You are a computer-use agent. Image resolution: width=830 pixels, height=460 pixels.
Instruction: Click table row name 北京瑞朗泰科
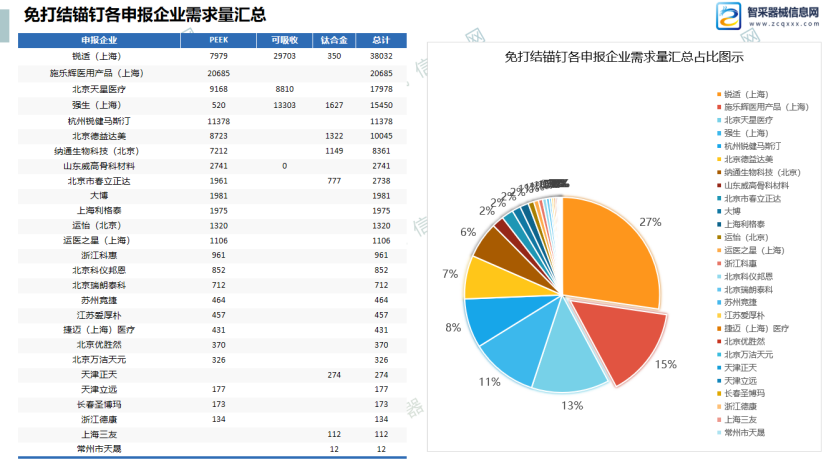tap(99, 285)
